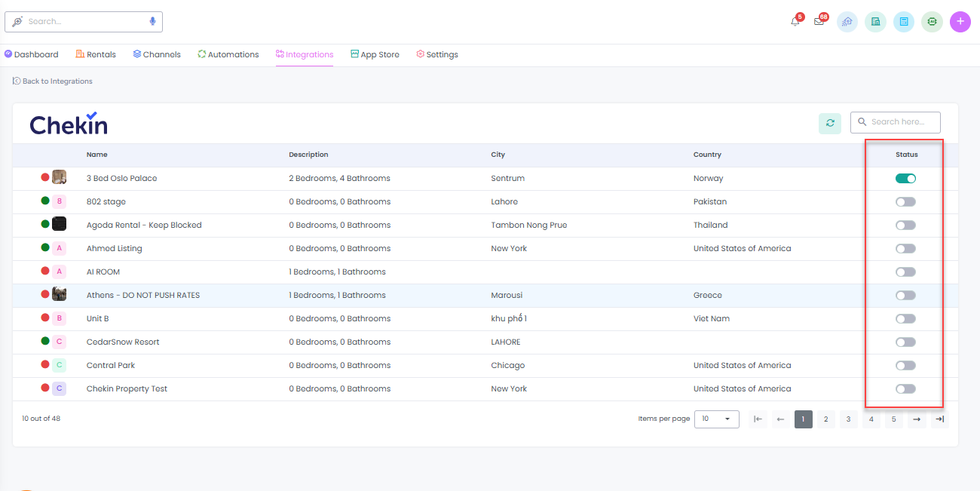The image size is (980, 491).
Task: Click the top global Search field
Action: (x=84, y=22)
